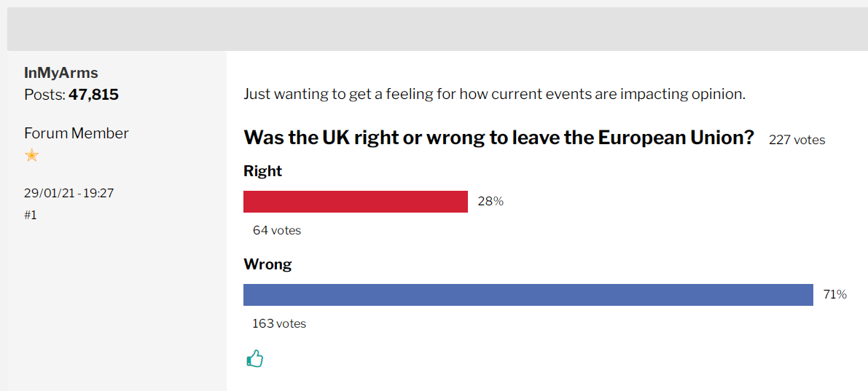This screenshot has height=391, width=868.
Task: Click the red Right results bar
Action: coord(356,201)
